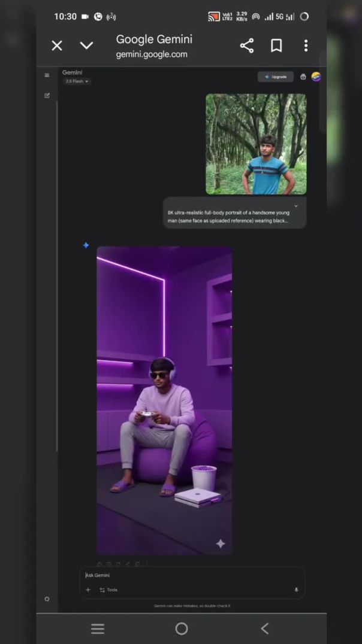This screenshot has width=362, height=644.
Task: Tap the Android back button
Action: (265, 628)
